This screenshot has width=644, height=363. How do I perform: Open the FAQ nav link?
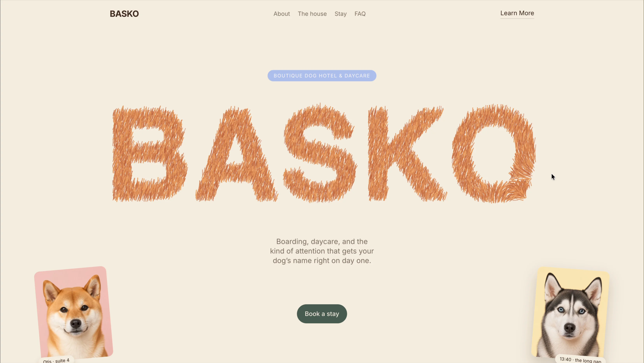(360, 14)
